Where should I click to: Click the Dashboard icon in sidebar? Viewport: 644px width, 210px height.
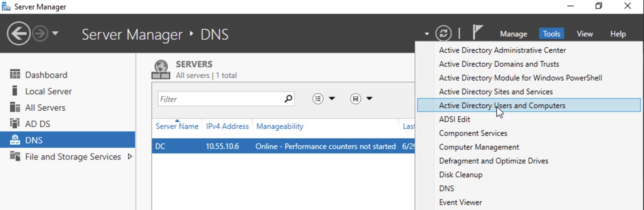coord(15,75)
